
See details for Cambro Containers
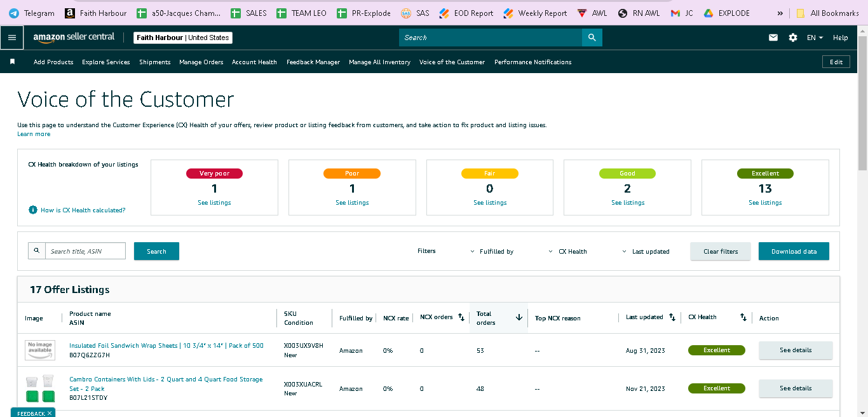pyautogui.click(x=796, y=388)
